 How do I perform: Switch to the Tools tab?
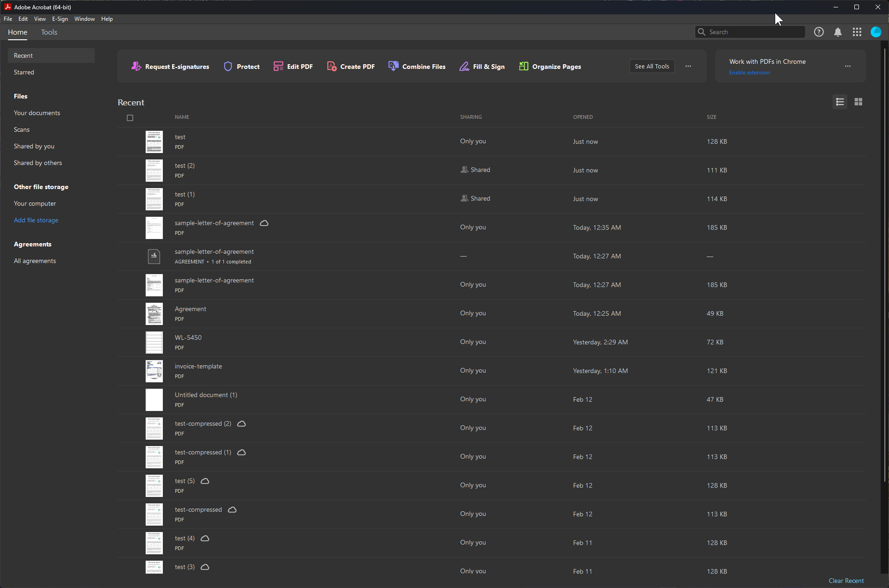point(49,32)
